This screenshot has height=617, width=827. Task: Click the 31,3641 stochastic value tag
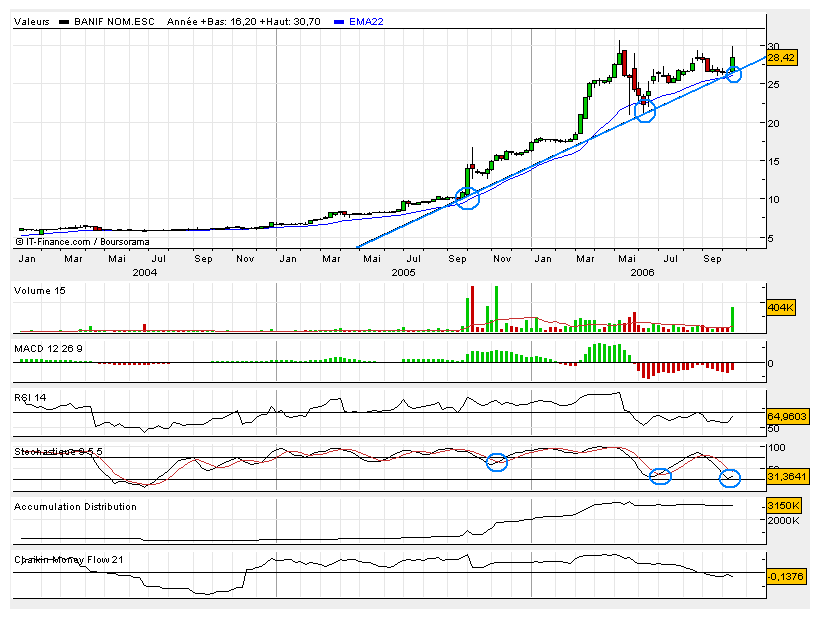787,477
